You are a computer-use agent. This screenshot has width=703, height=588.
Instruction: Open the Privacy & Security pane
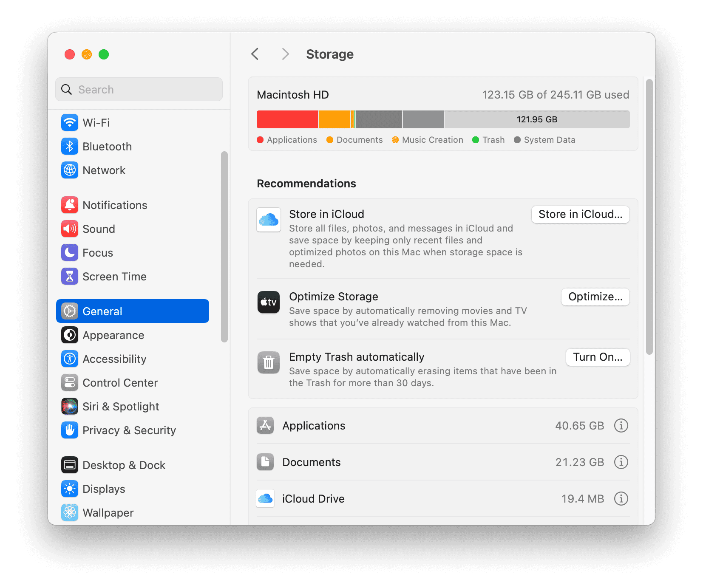click(x=133, y=430)
